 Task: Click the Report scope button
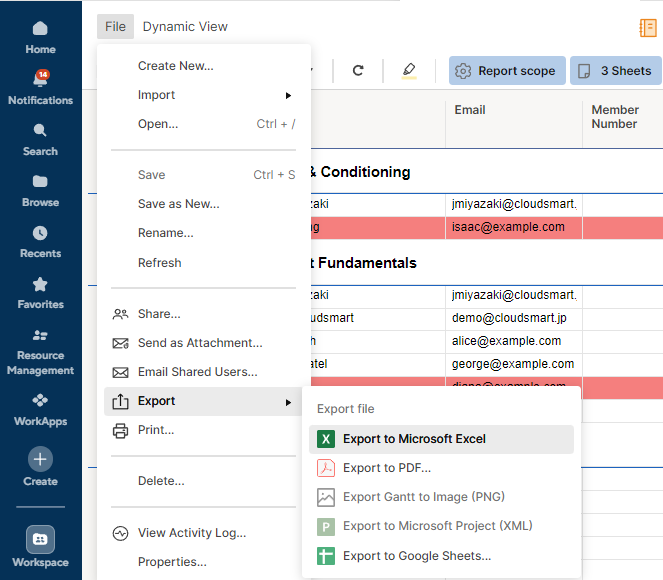point(507,71)
